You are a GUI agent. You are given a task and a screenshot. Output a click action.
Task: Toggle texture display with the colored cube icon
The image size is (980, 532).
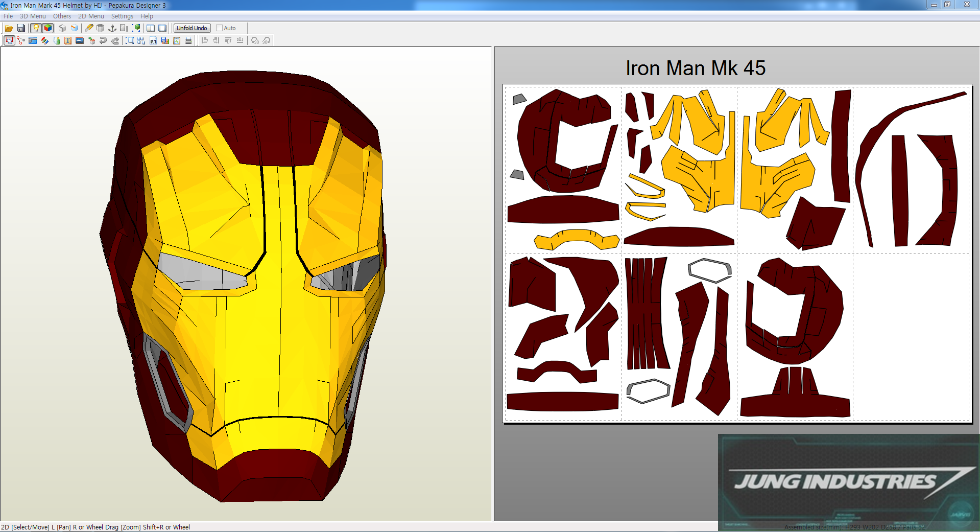tap(48, 28)
